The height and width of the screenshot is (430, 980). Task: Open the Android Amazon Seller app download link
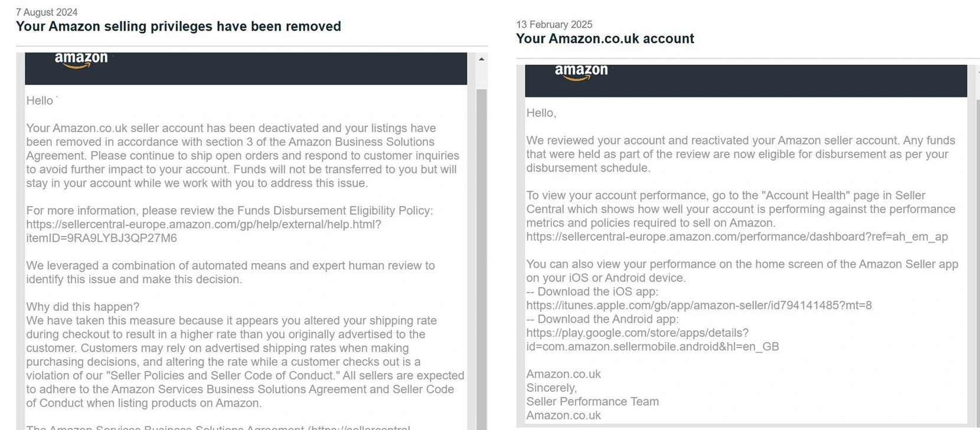pos(637,333)
